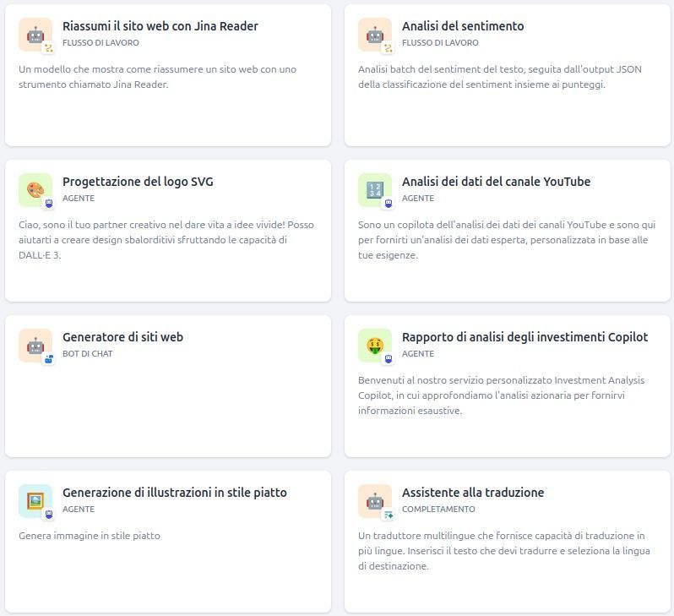
Task: Click the COMPLETAMENTO label under Assistente alla traduzione
Action: pyautogui.click(x=438, y=510)
